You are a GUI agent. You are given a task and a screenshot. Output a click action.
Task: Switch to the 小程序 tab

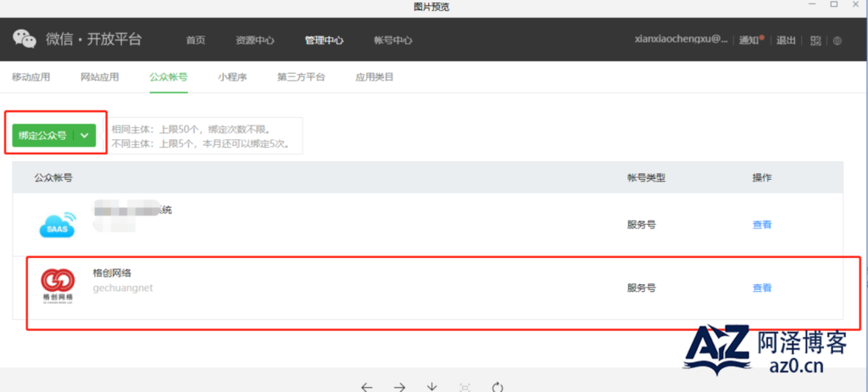(232, 77)
